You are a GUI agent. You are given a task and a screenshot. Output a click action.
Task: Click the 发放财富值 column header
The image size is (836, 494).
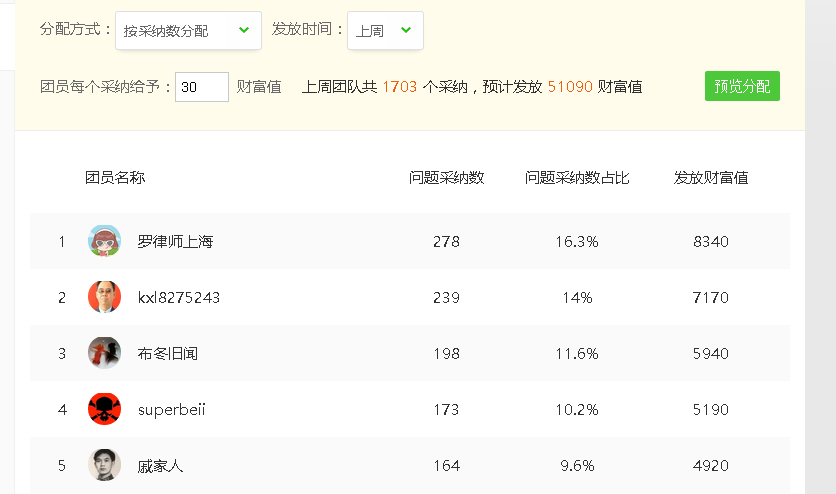pos(711,177)
